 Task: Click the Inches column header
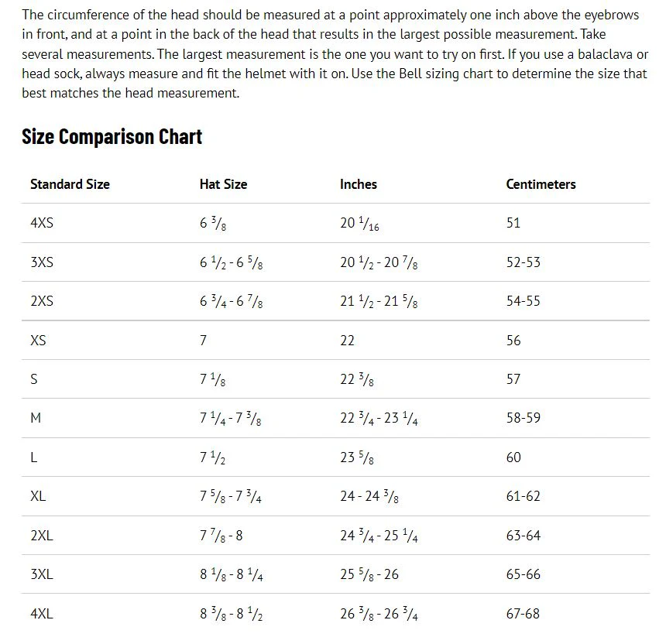point(358,184)
